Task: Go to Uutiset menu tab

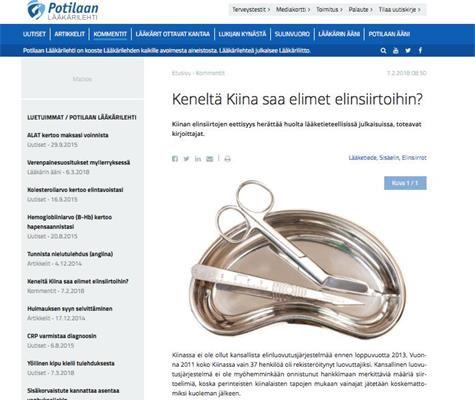Action: coord(34,34)
